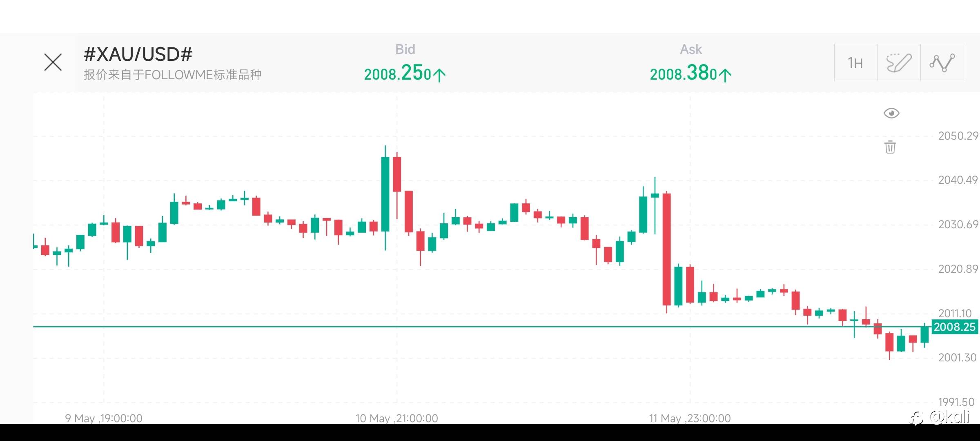Click the tallest green candle near 10 May
Image resolution: width=980 pixels, height=441 pixels.
coord(385,194)
